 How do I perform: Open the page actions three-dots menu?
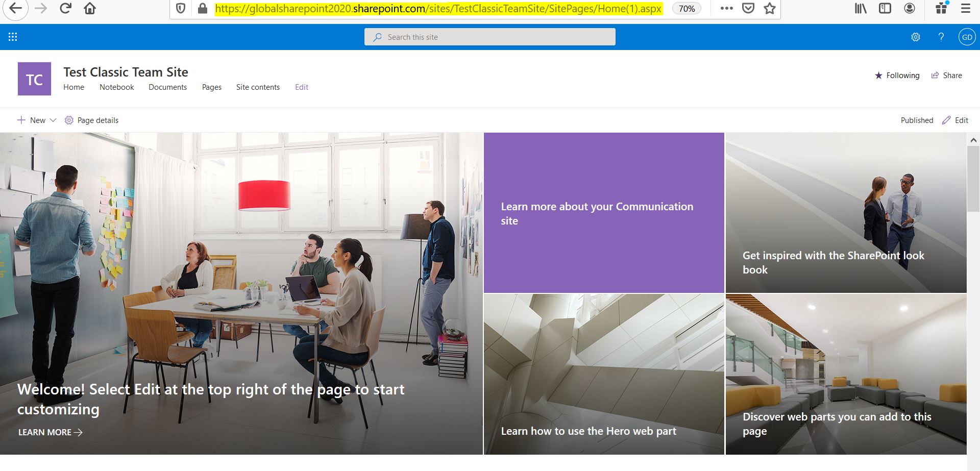(x=727, y=9)
